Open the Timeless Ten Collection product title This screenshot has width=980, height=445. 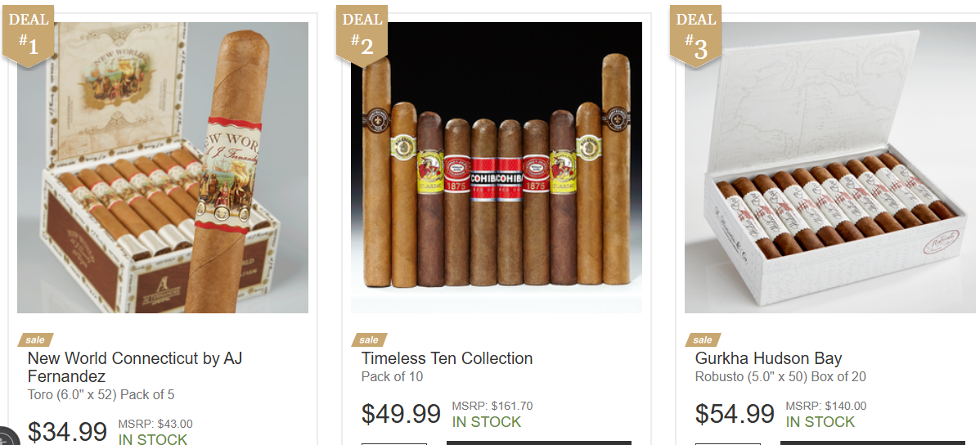point(447,359)
